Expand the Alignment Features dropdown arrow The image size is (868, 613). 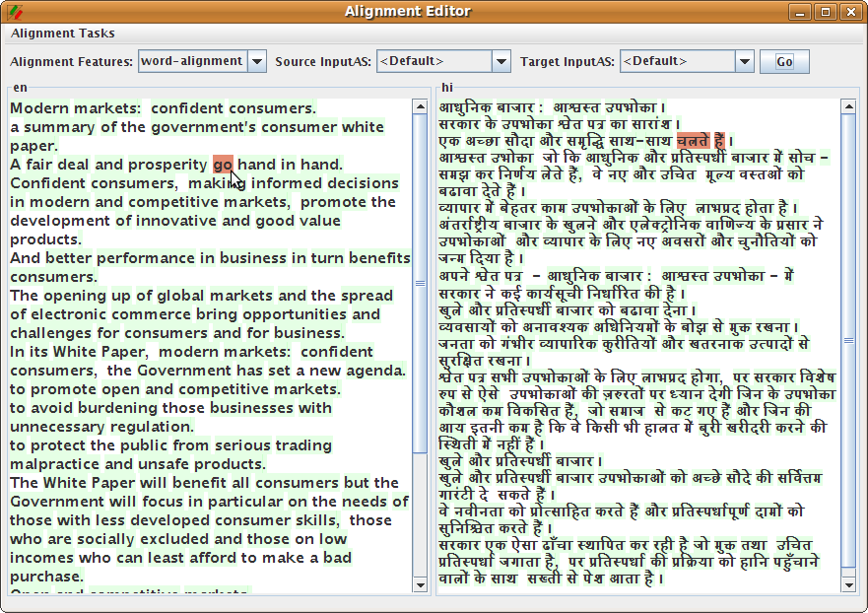(x=256, y=61)
